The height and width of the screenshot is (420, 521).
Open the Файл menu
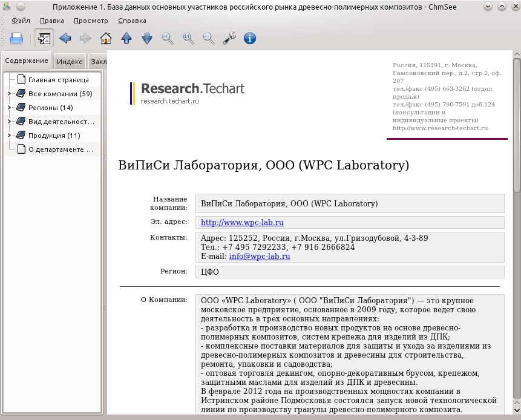tap(21, 21)
